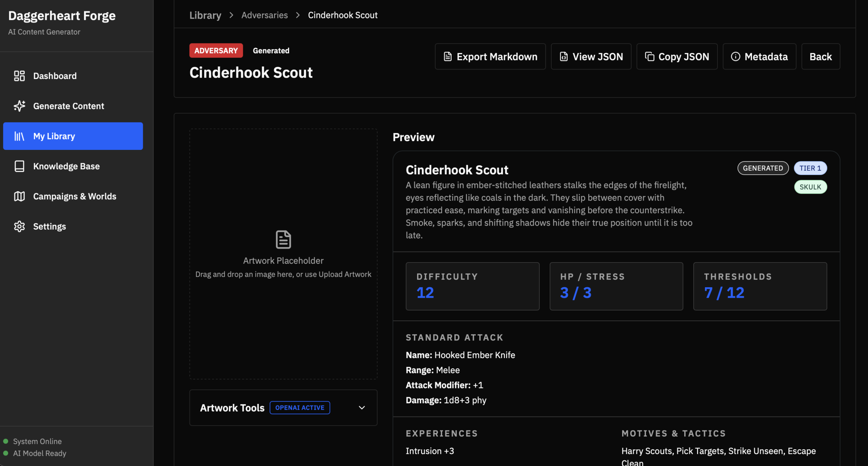Click the Attack Modifier: +1 line
The height and width of the screenshot is (466, 868).
click(445, 385)
